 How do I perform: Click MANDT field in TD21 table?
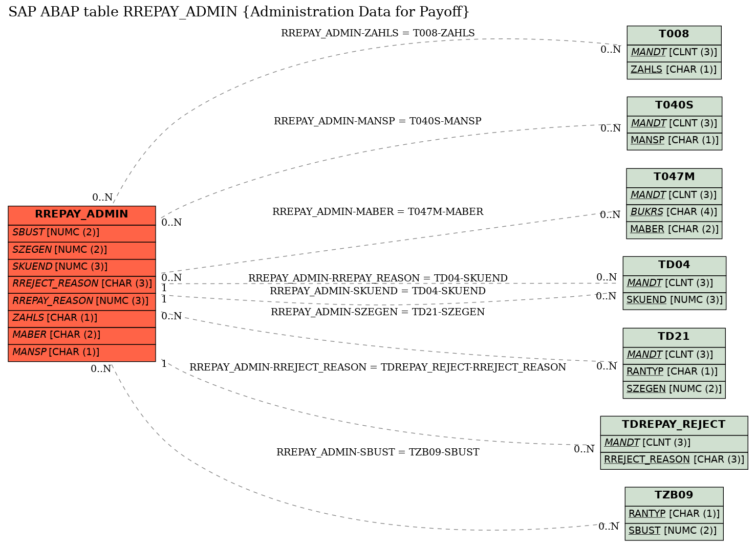(x=674, y=355)
